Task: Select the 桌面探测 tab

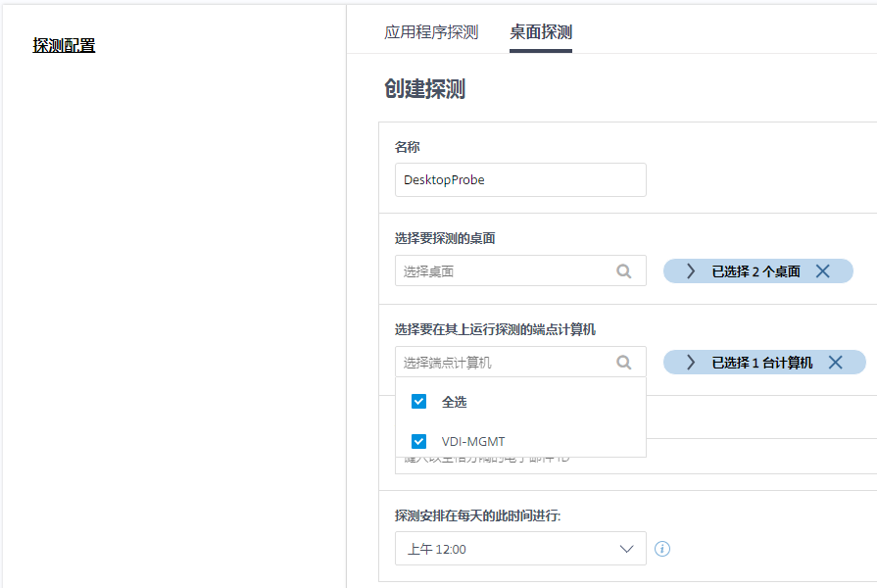Action: [x=541, y=32]
